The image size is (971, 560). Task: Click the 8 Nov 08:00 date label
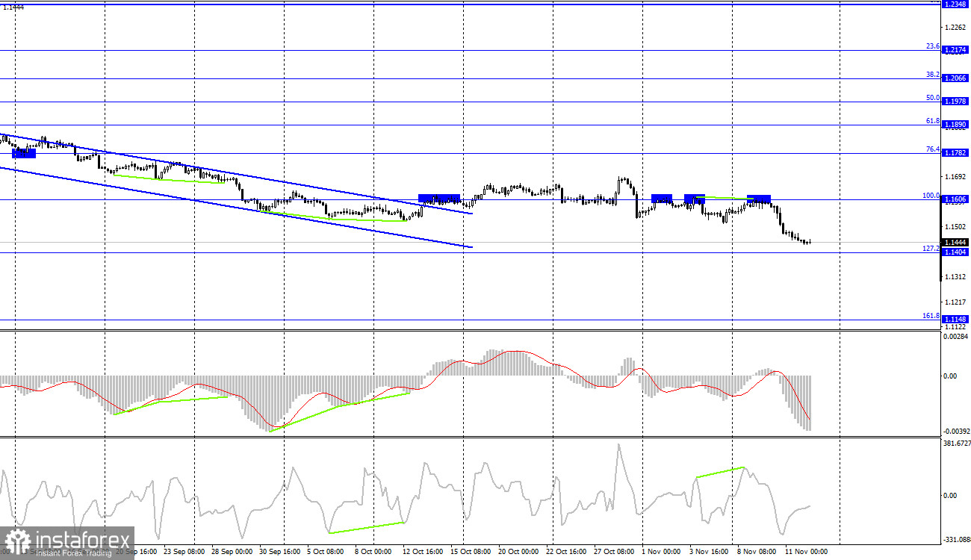click(x=757, y=553)
